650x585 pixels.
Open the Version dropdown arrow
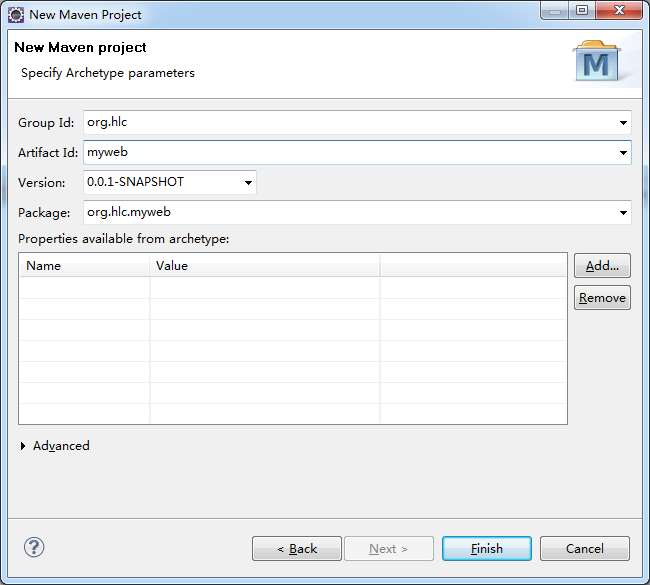248,182
